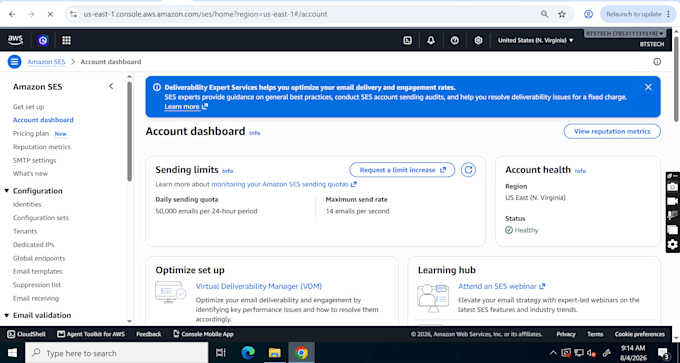Image resolution: width=680 pixels, height=363 pixels.
Task: Toggle the SES navigation hamburger menu
Action: tap(14, 62)
